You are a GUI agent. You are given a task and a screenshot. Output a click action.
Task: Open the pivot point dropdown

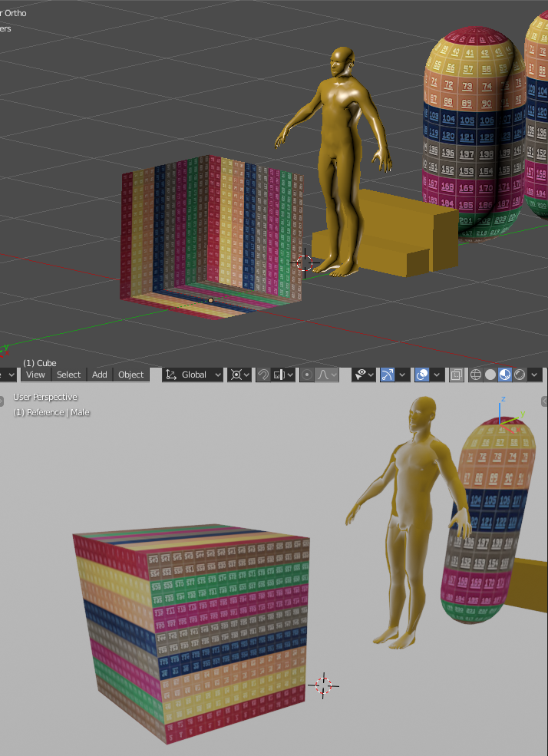coord(239,375)
